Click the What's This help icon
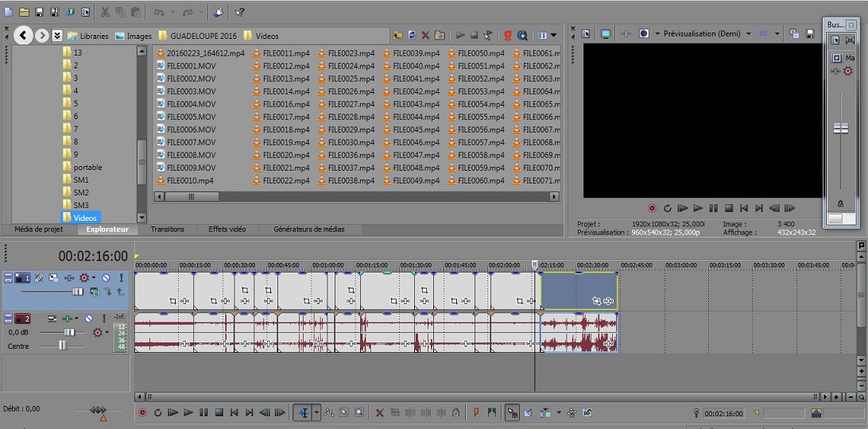 239,12
